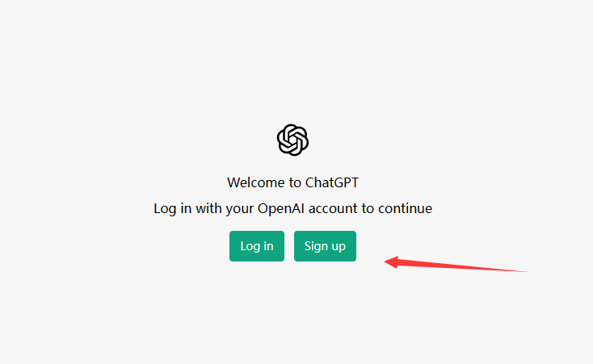Click the middle of the red arrow
Viewport: 593px width, 364px height.
pos(456,266)
